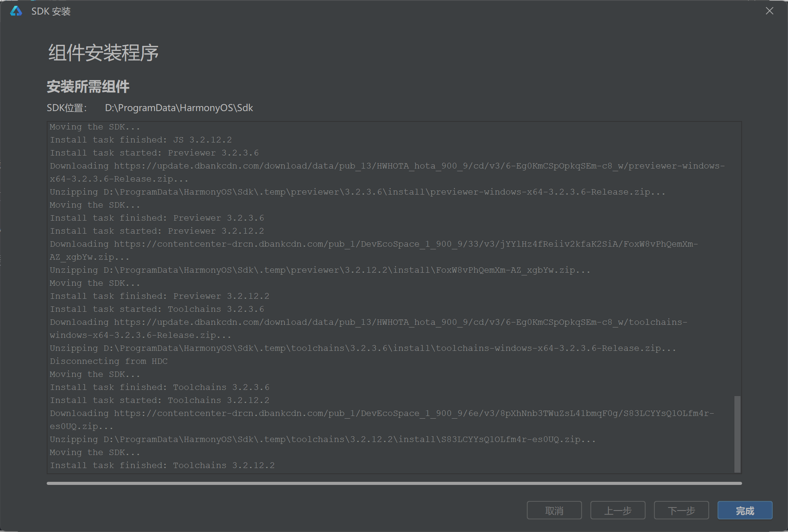Click log line 'Install task started: Previewer 3.2.12.2'
Viewport: 788px width, 532px height.
157,231
